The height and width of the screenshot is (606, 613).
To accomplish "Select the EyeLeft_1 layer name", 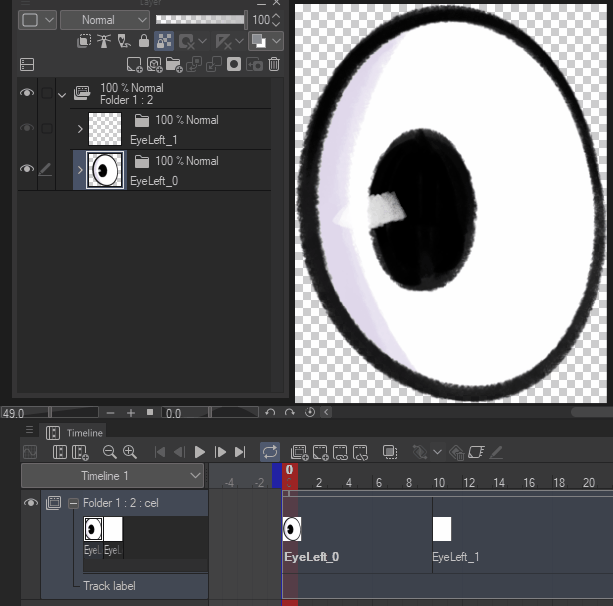I will click(x=154, y=140).
